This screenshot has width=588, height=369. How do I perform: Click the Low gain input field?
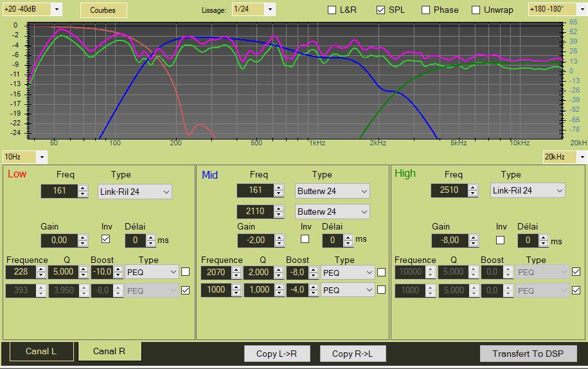pyautogui.click(x=59, y=240)
